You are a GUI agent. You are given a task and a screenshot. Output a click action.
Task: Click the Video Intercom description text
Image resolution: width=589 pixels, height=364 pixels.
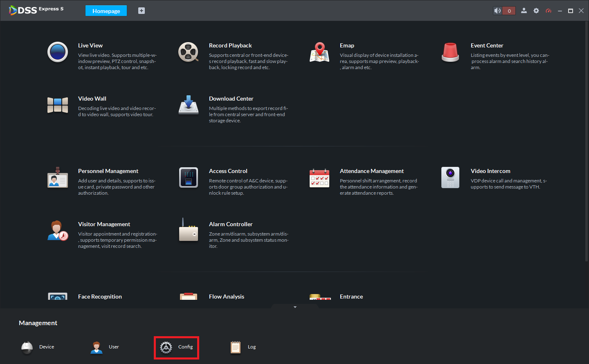click(x=509, y=184)
